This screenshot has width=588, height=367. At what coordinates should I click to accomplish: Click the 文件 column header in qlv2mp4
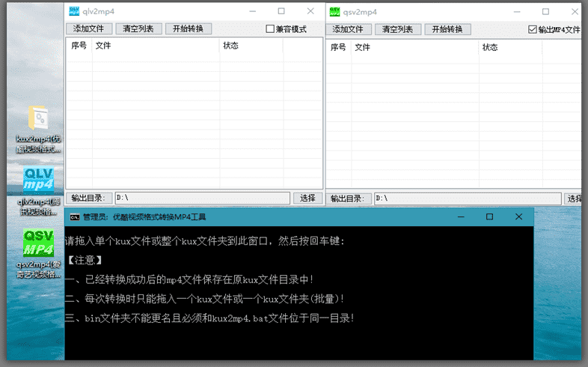pyautogui.click(x=156, y=46)
